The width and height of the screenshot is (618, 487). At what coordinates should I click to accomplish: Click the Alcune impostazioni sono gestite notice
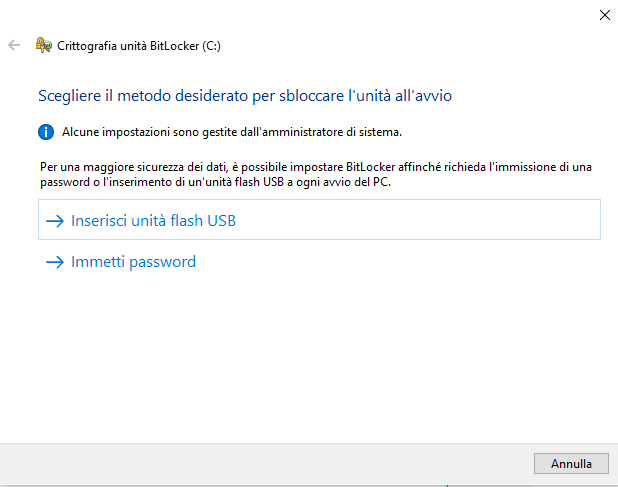click(232, 132)
